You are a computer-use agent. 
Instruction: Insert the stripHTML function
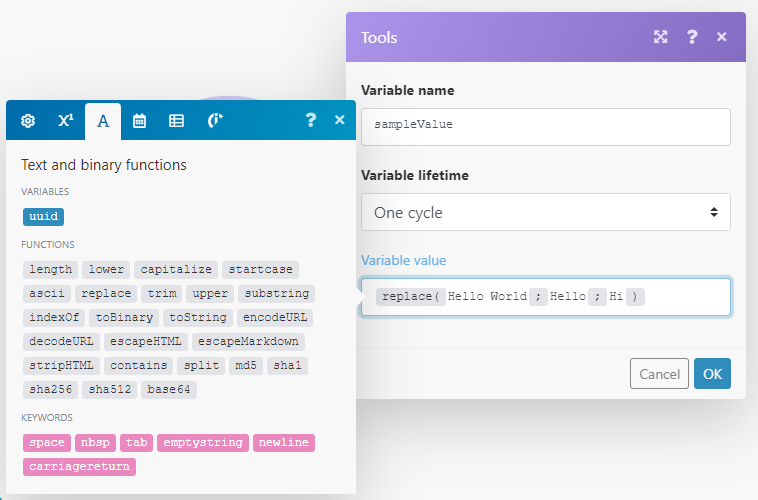coord(61,366)
